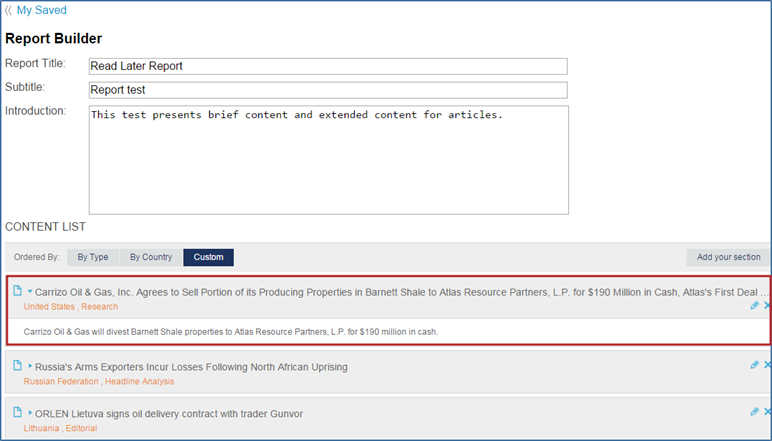Open ORLEN Lietuva signs oil delivery contract title
The height and width of the screenshot is (441, 772).
pyautogui.click(x=169, y=414)
